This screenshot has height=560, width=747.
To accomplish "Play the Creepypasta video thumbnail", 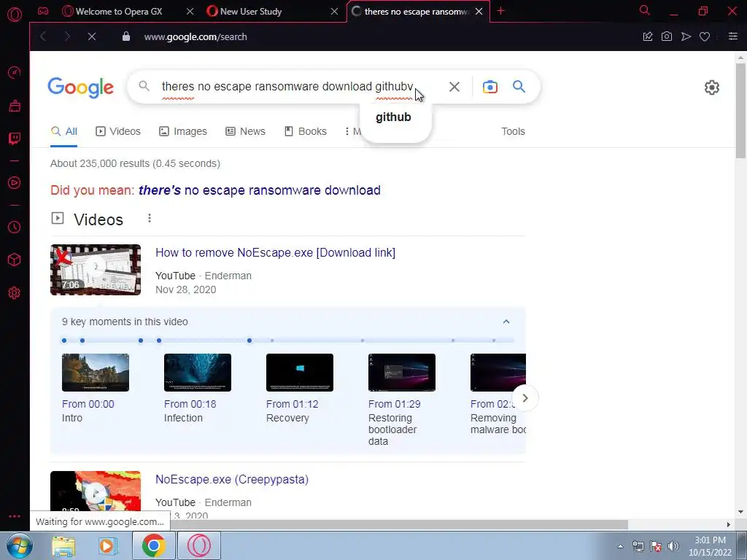I will tap(96, 493).
